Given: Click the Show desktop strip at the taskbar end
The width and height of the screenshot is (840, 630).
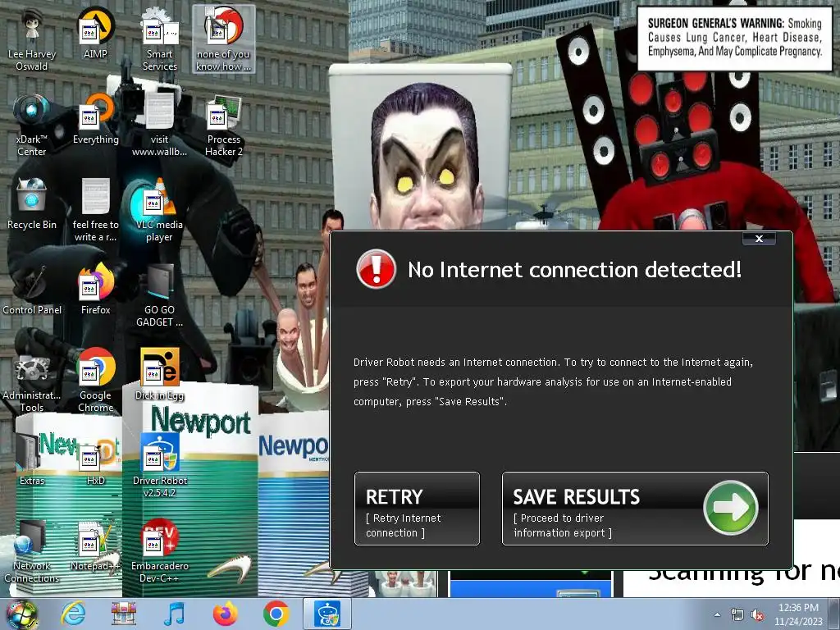Looking at the screenshot, I should pyautogui.click(x=834, y=614).
